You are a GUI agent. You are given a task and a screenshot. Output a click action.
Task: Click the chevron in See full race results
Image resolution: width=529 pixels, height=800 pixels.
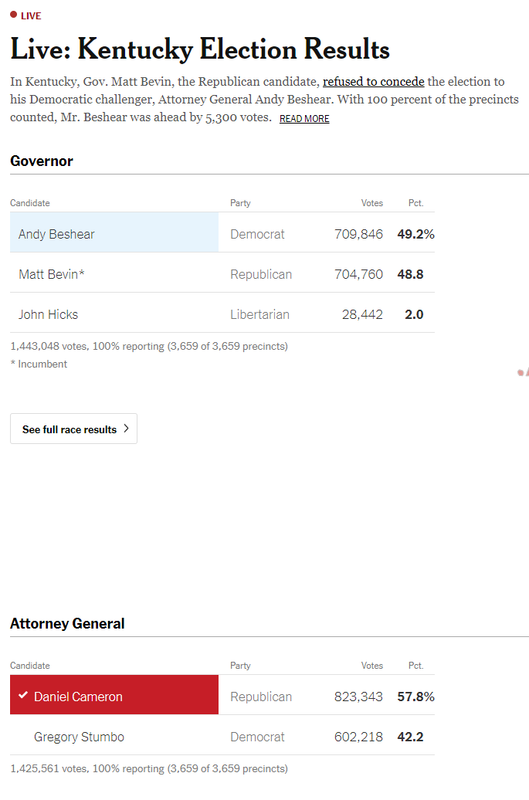pyautogui.click(x=126, y=429)
